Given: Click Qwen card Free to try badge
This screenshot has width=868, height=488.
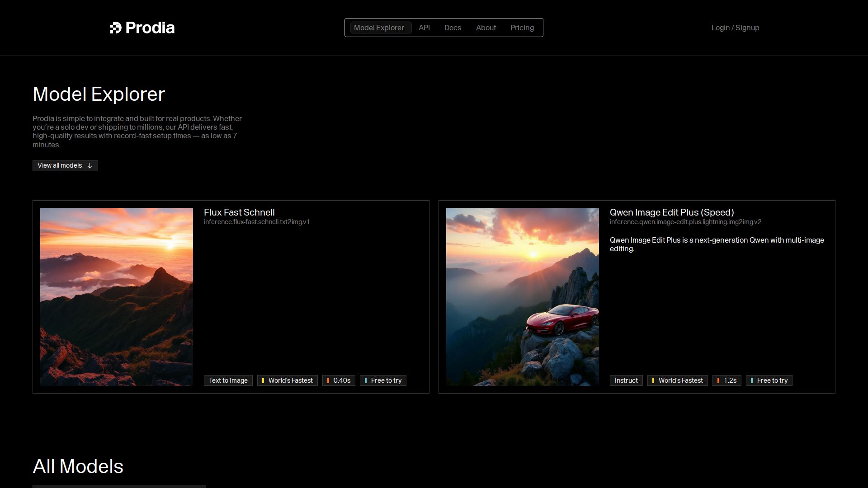Looking at the screenshot, I should pyautogui.click(x=769, y=380).
